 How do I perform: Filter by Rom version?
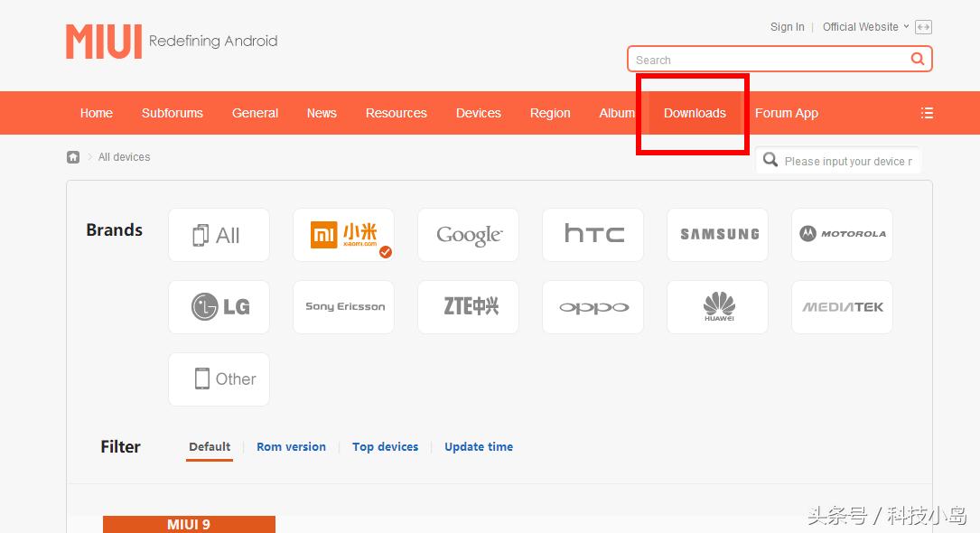pos(291,447)
